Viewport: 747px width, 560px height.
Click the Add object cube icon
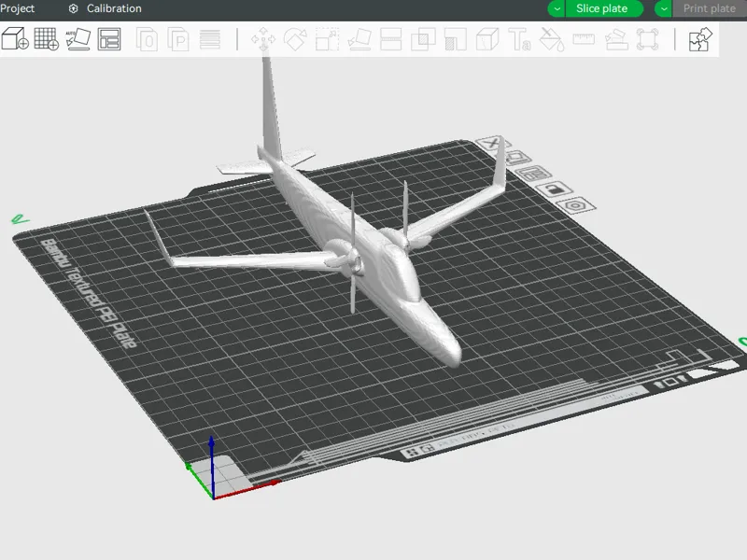[15, 38]
